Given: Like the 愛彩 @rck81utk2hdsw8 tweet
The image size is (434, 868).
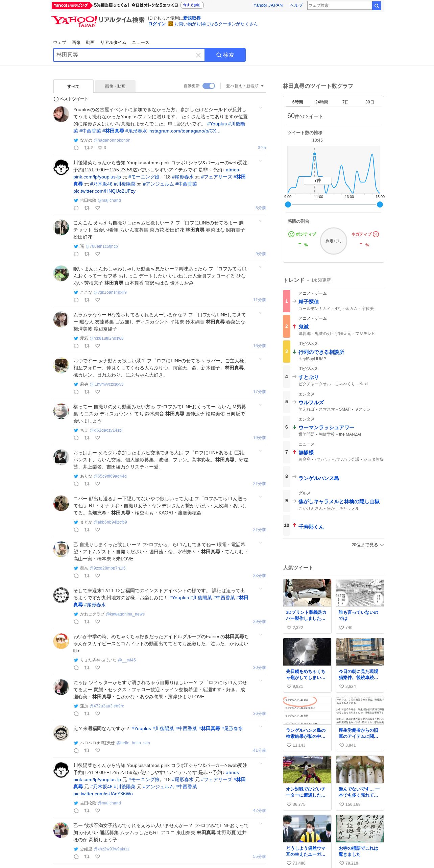Looking at the screenshot, I should coord(98,346).
